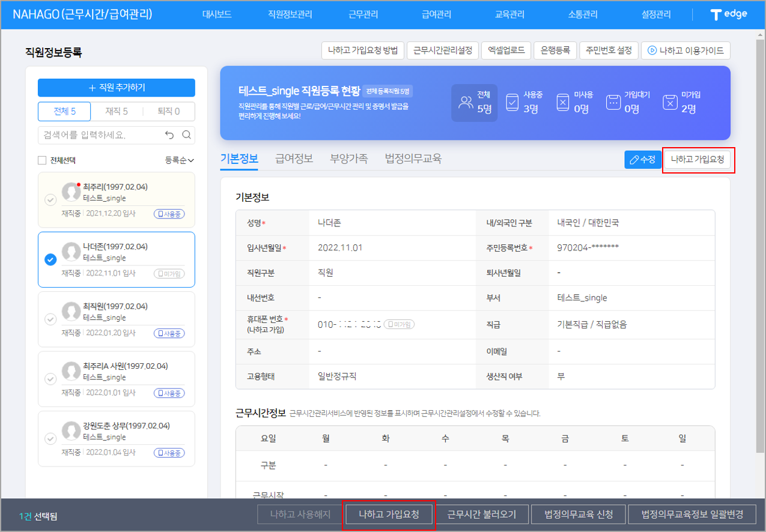Click the 가입대기 status icon
Viewport: 766px width, 532px height.
pyautogui.click(x=613, y=102)
